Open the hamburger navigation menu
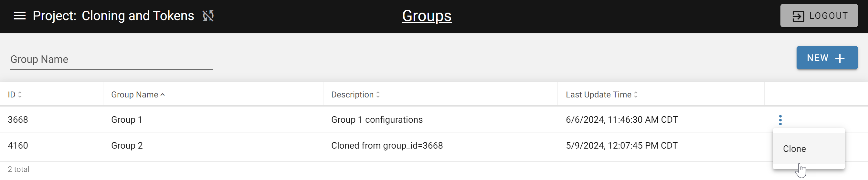 (x=19, y=16)
